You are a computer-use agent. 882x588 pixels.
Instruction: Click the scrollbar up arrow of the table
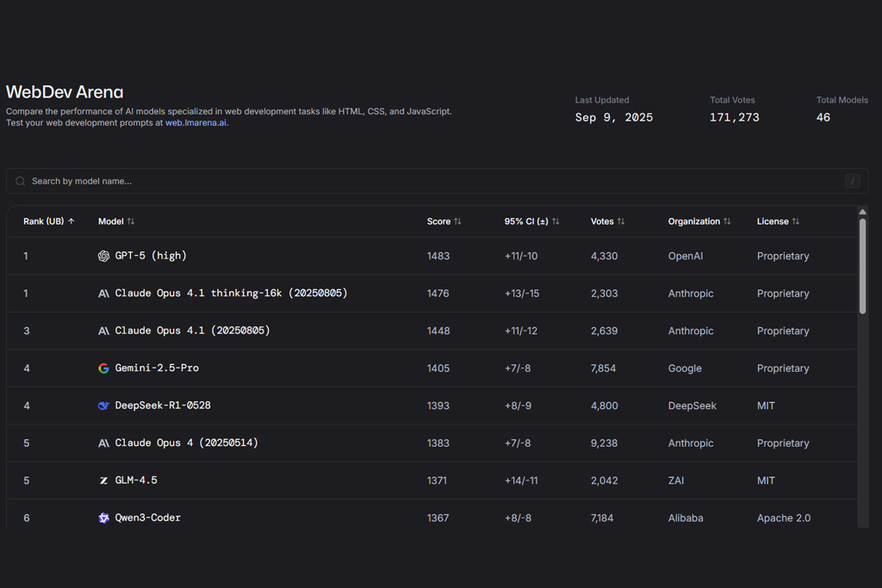[x=862, y=212]
